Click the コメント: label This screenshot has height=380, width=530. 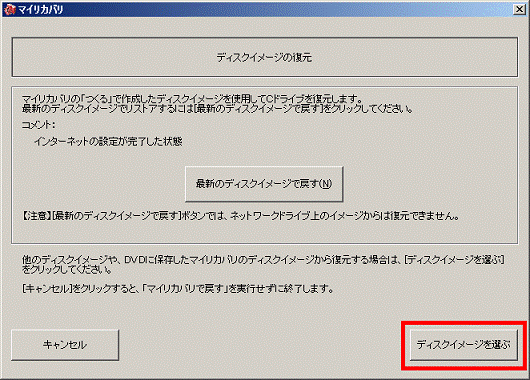click(39, 125)
